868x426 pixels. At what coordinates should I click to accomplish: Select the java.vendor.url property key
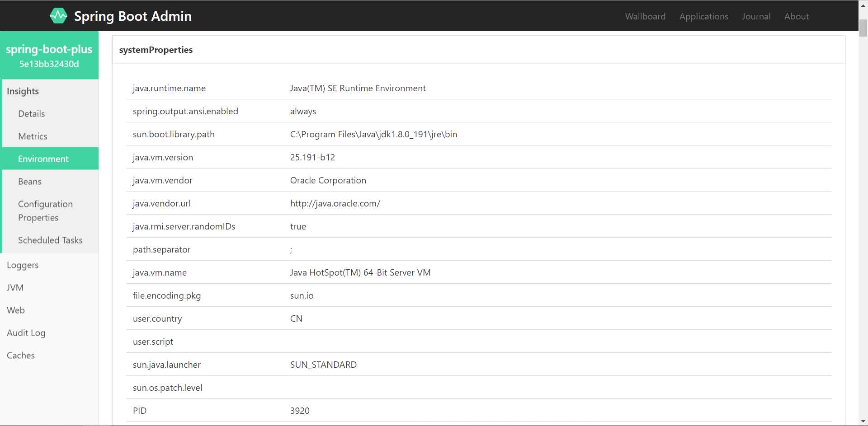pyautogui.click(x=161, y=203)
